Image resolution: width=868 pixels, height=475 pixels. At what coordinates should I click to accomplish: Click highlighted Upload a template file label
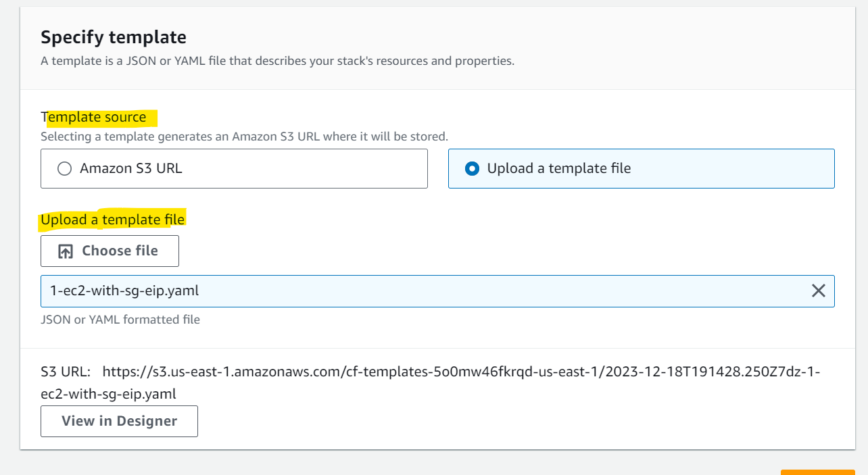tap(112, 220)
